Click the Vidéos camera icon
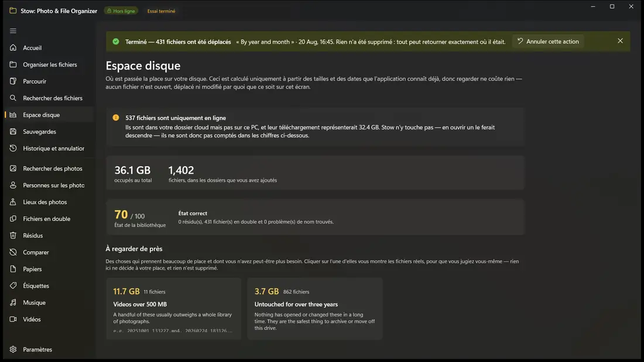The image size is (644, 362). click(x=13, y=319)
